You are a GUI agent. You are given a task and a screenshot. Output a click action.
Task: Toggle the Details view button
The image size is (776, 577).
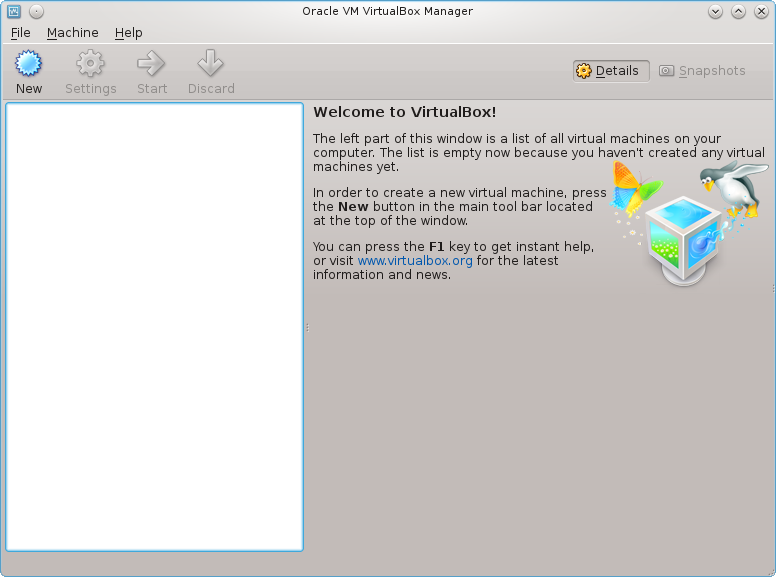[x=610, y=71]
